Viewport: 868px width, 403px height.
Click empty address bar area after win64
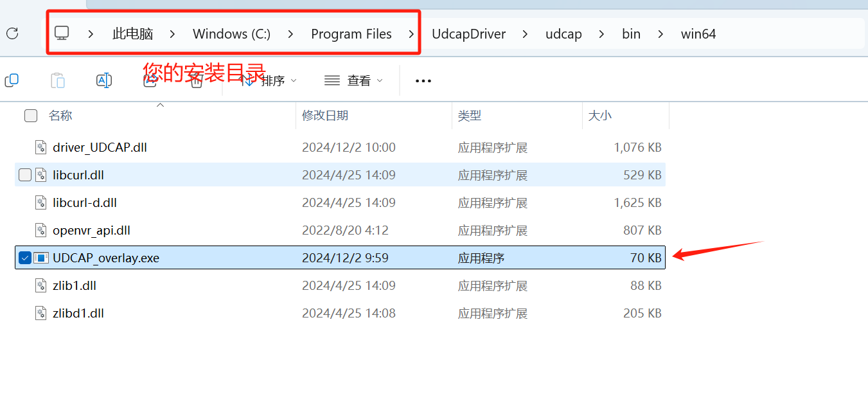790,34
